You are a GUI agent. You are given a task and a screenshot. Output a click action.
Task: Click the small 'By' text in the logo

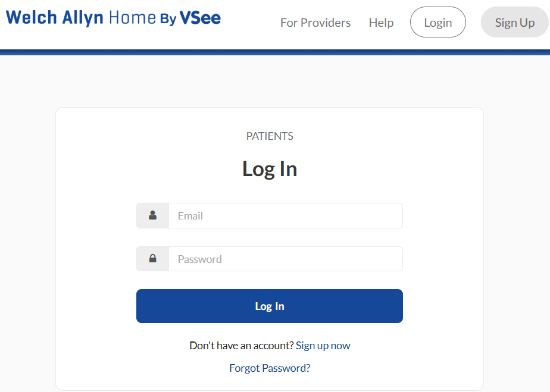pos(168,19)
